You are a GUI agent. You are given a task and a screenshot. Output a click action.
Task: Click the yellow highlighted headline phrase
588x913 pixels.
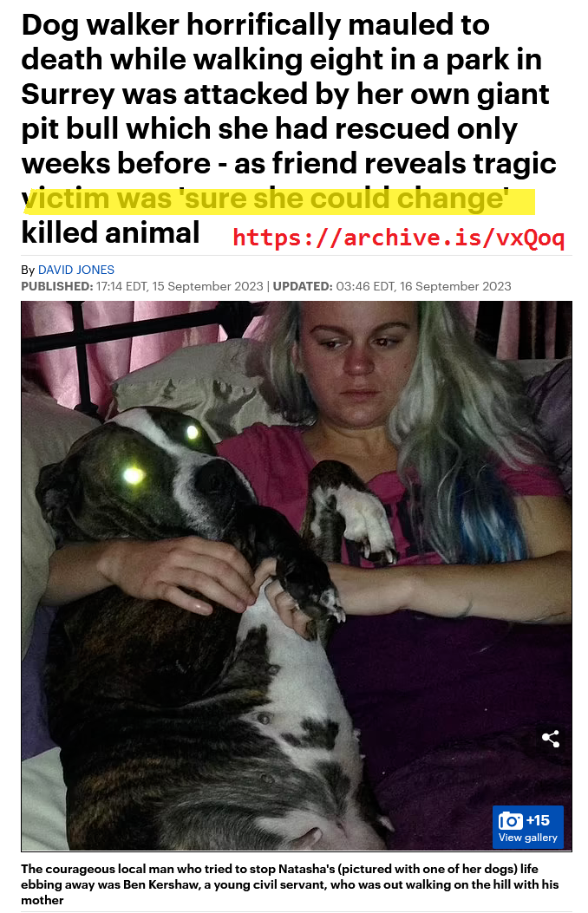278,199
